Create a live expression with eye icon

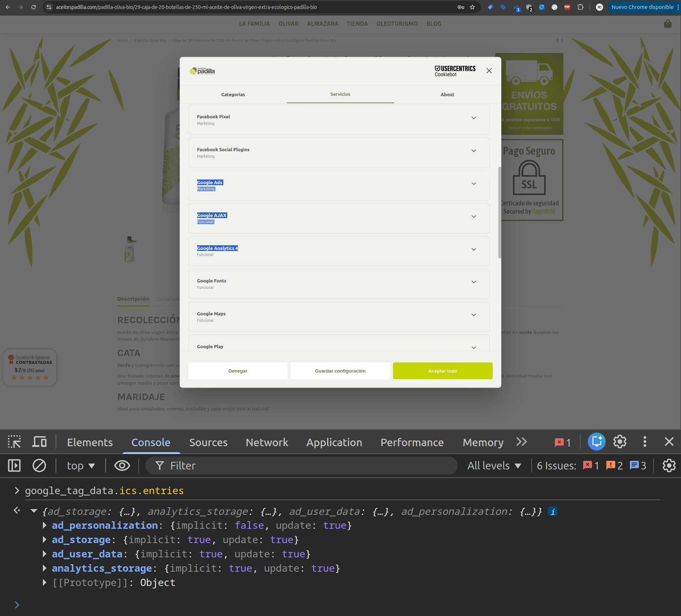click(122, 465)
